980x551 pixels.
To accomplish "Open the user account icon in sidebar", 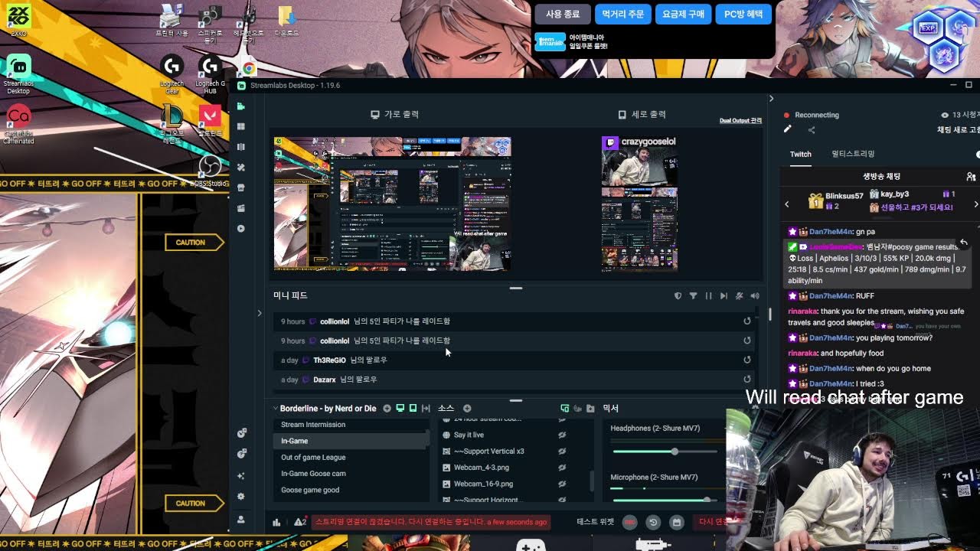I will [x=241, y=519].
